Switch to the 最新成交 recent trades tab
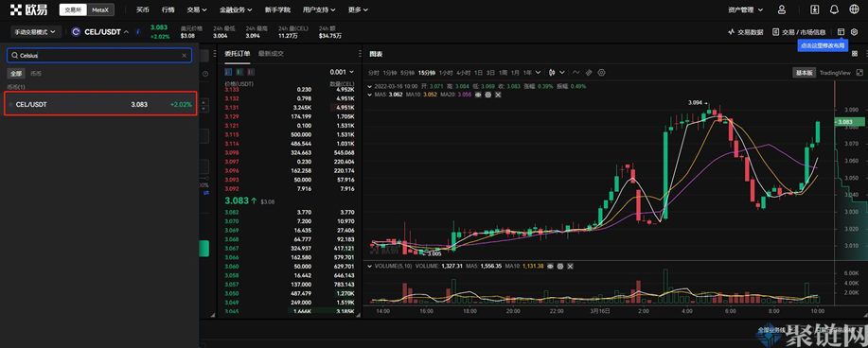 (271, 54)
